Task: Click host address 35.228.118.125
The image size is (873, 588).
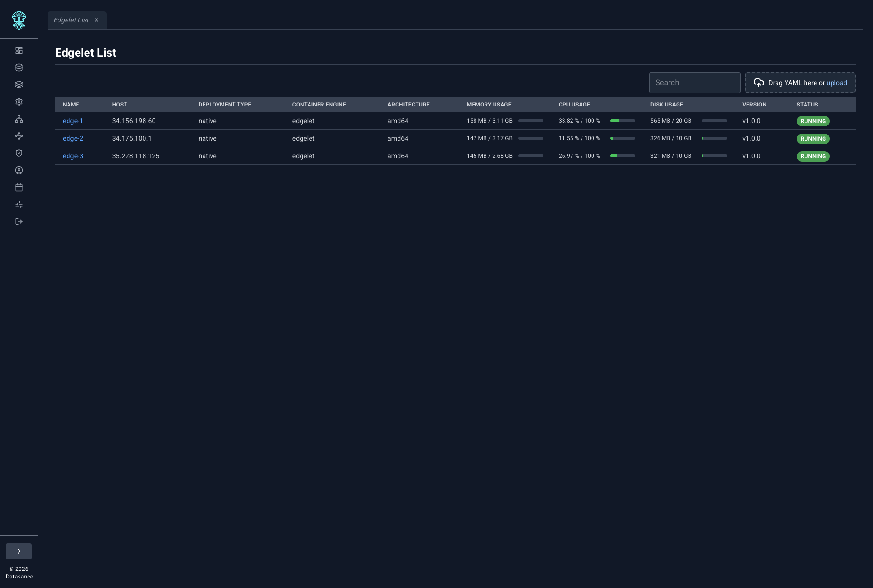Action: (136, 156)
